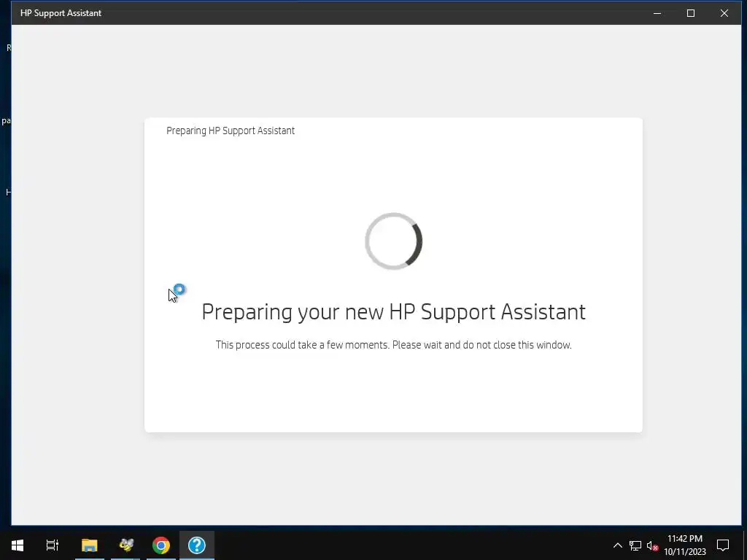Launch File Explorer from the taskbar
747x560 pixels.
(89, 545)
